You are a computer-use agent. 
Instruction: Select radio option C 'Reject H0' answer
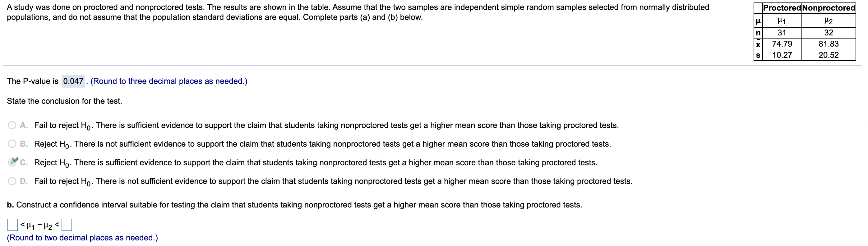click(12, 163)
